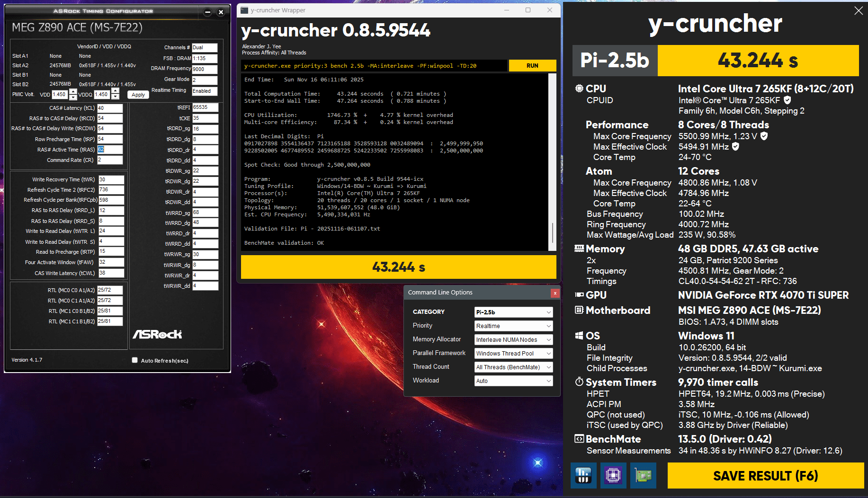The image size is (868, 498).
Task: Decrease the VDD voltage stepper
Action: 73,97
